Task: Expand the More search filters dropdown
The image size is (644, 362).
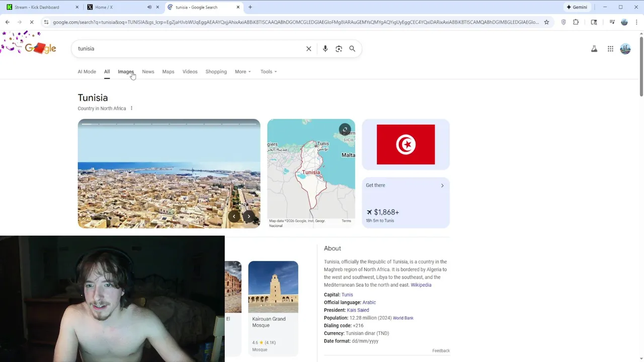Action: (243, 71)
